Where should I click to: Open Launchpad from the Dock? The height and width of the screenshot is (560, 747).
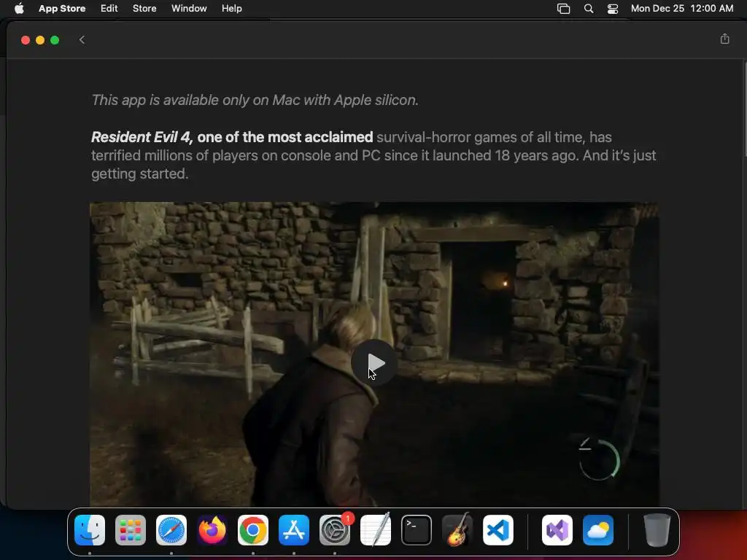point(131,530)
